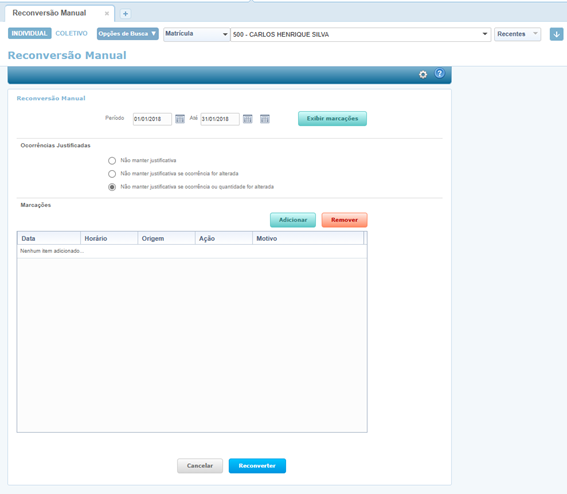Open calendar picker for start date 01/01/2018
The image size is (567, 494).
point(180,119)
